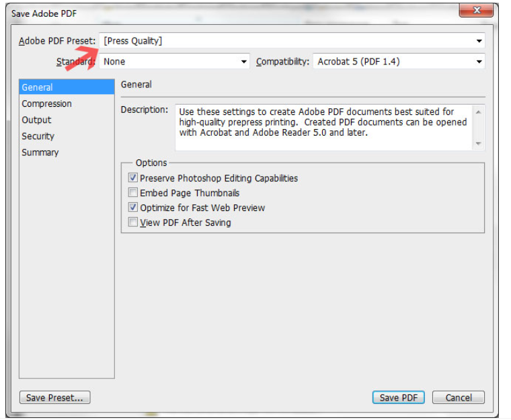Screen dimensions: 511x420
Task: Enable Embed Page Thumbnails checkbox
Action: [x=132, y=193]
